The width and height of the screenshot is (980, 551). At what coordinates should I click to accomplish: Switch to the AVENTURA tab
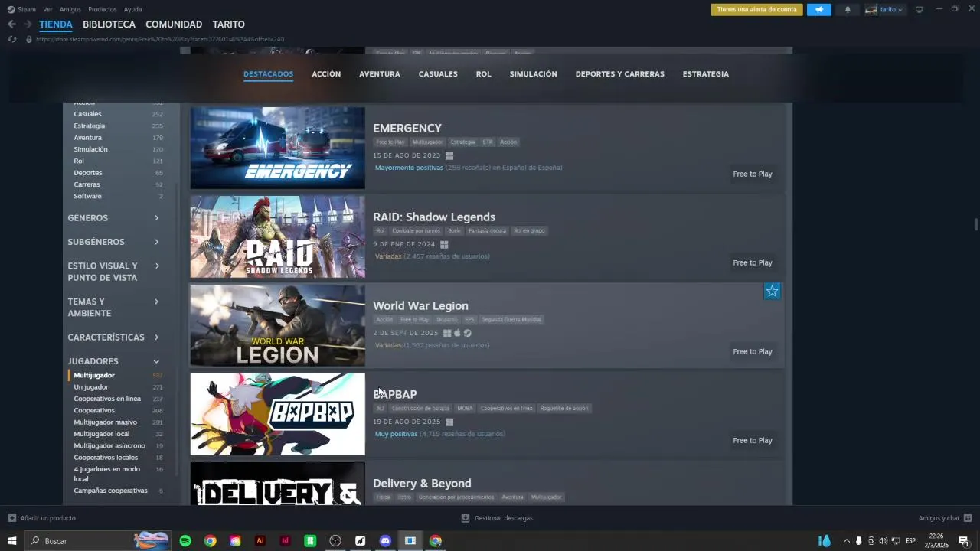380,74
